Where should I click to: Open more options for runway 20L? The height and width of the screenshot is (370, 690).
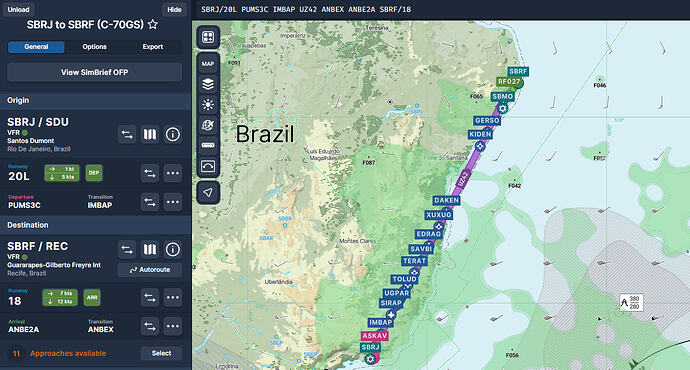[x=172, y=173]
